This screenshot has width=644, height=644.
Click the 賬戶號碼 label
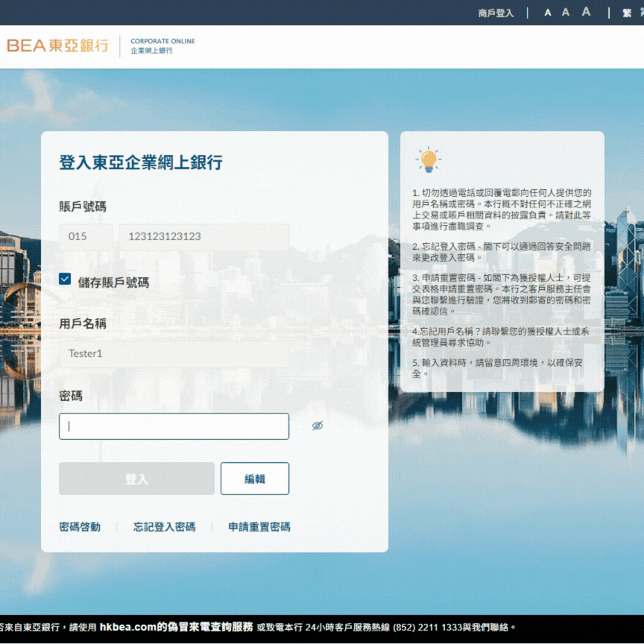(83, 206)
